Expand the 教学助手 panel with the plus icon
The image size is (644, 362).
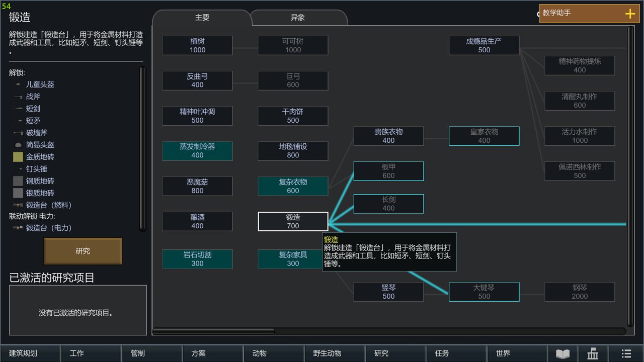pos(630,14)
